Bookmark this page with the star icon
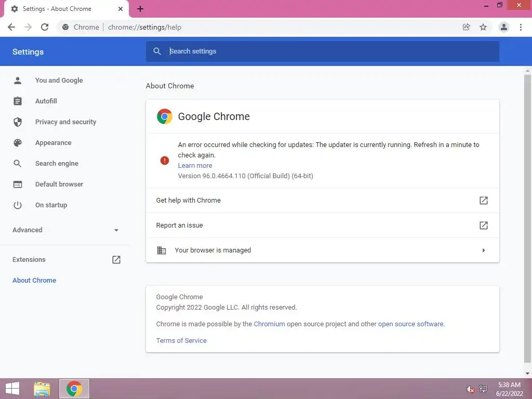 483,27
